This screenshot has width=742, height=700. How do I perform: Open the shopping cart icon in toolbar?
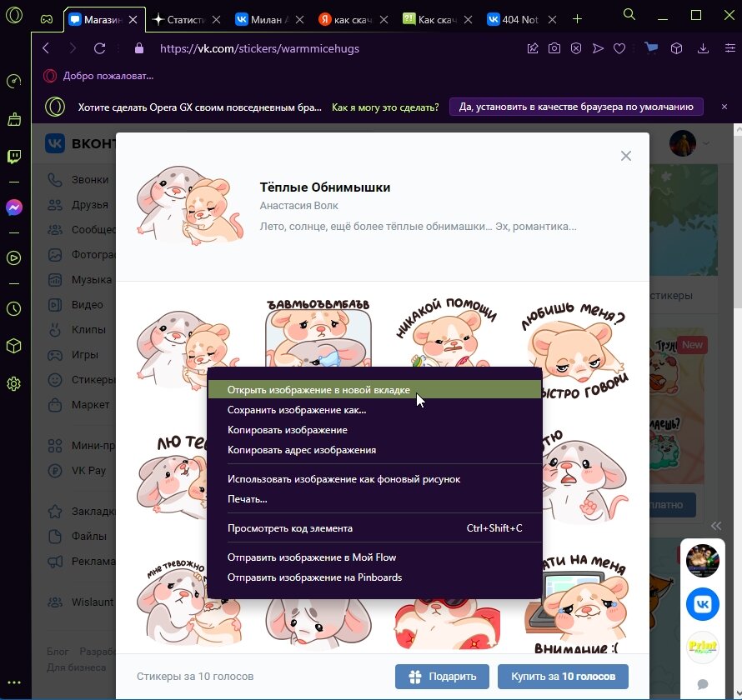pos(651,47)
